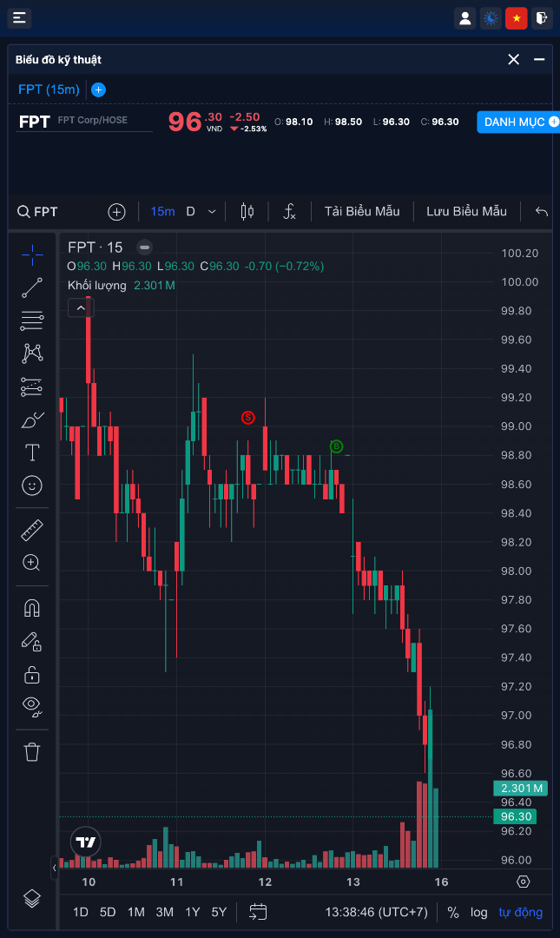Toggle tự động auto scale
This screenshot has height=938, width=560.
(x=521, y=912)
